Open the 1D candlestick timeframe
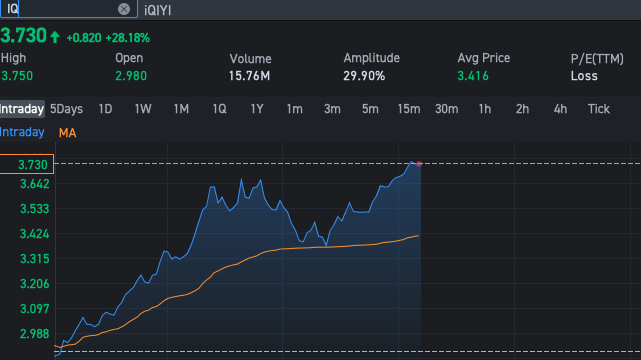The height and width of the screenshot is (360, 641). tap(105, 109)
